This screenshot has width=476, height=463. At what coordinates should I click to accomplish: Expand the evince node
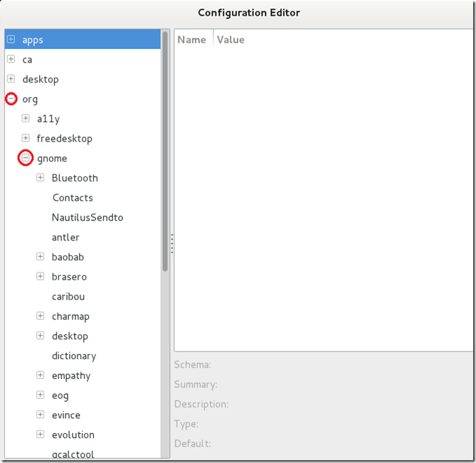(x=40, y=414)
